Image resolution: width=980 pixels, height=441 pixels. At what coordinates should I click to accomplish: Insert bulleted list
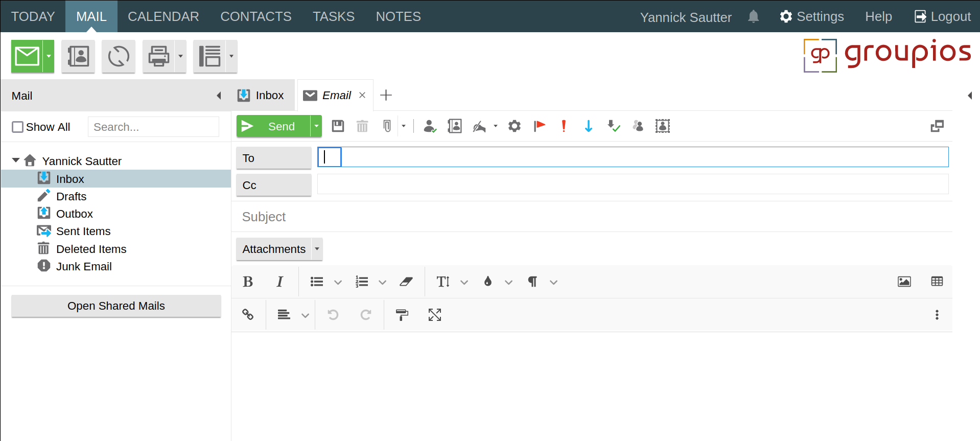[x=317, y=282]
